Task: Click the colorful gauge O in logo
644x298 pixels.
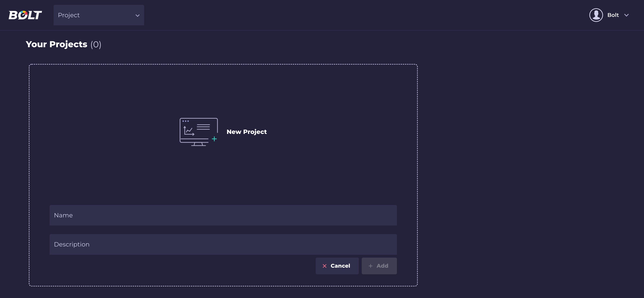Action: point(23,15)
